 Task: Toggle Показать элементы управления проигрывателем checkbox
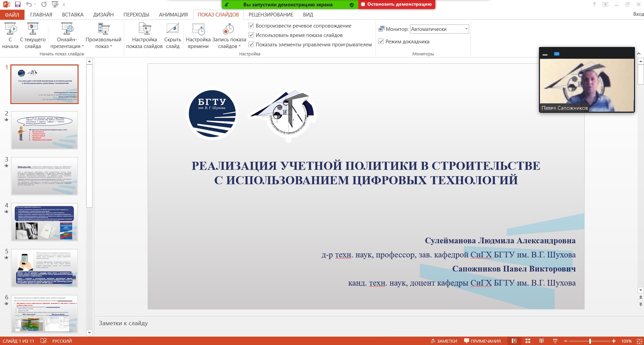[251, 44]
